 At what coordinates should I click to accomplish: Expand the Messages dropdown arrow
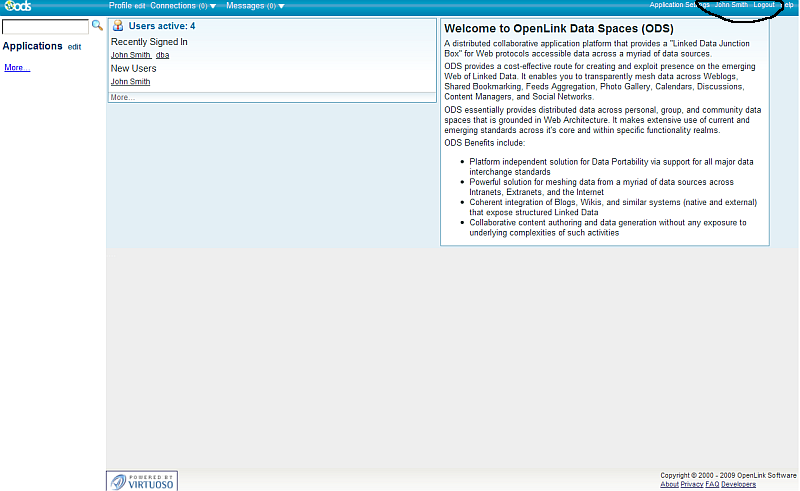(x=281, y=6)
